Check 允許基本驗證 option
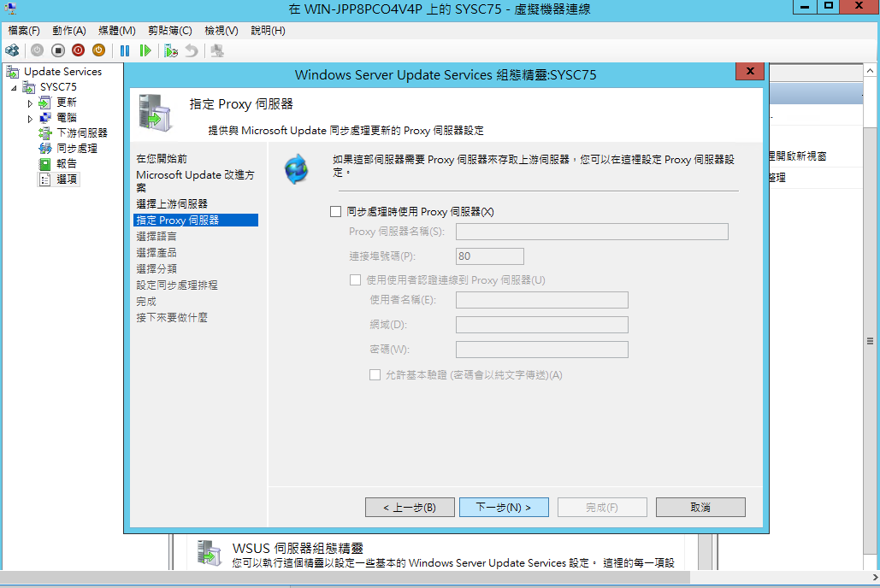This screenshot has height=588, width=880. [375, 375]
